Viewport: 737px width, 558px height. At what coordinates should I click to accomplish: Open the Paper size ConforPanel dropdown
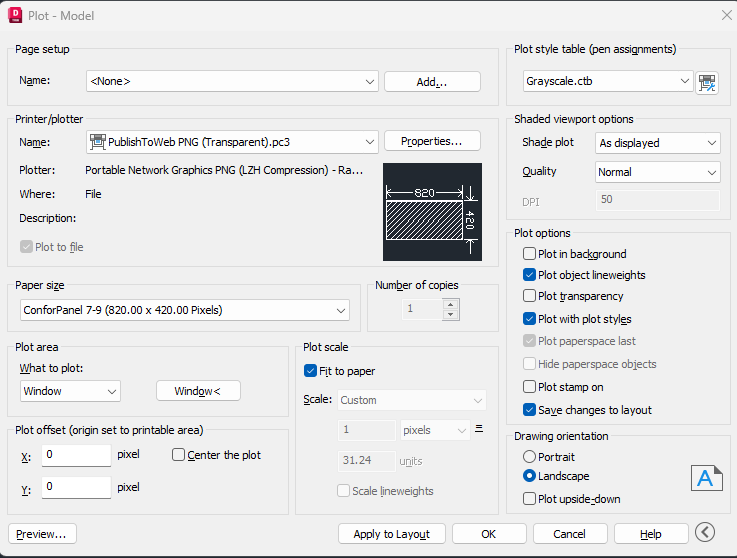(x=185, y=310)
